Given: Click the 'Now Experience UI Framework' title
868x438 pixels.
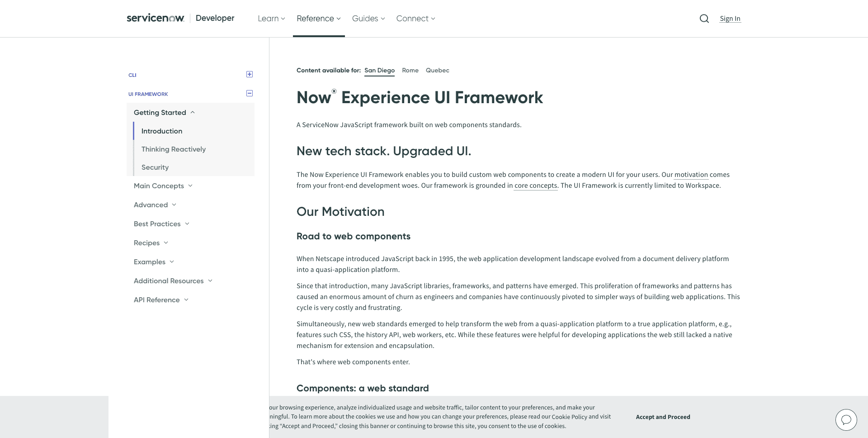Looking at the screenshot, I should [420, 98].
